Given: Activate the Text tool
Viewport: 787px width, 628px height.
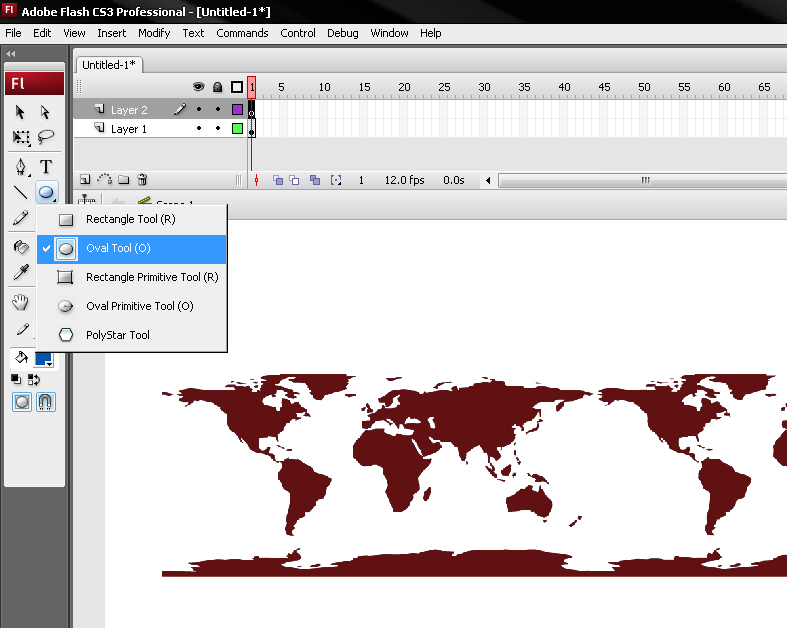Looking at the screenshot, I should pos(46,166).
